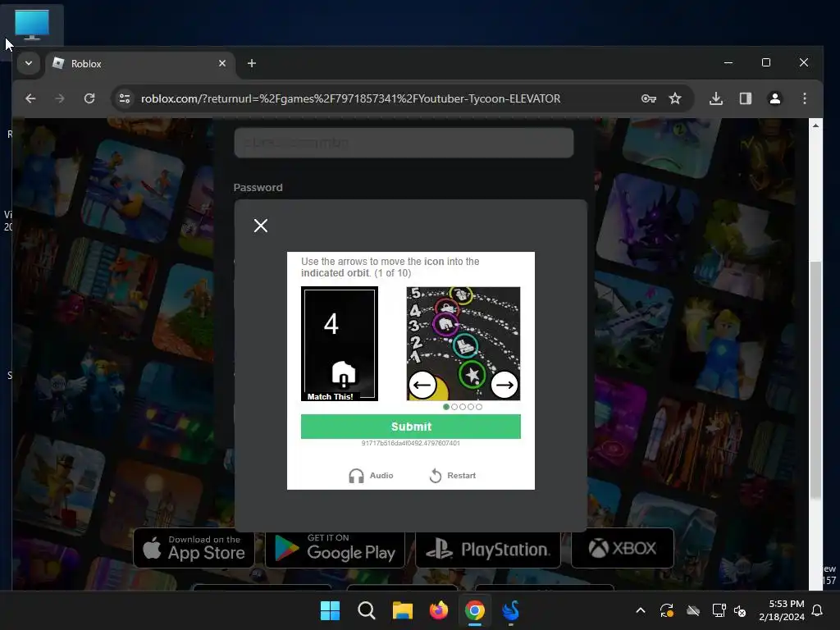Show hidden system tray icons
840x630 pixels.
(640, 610)
